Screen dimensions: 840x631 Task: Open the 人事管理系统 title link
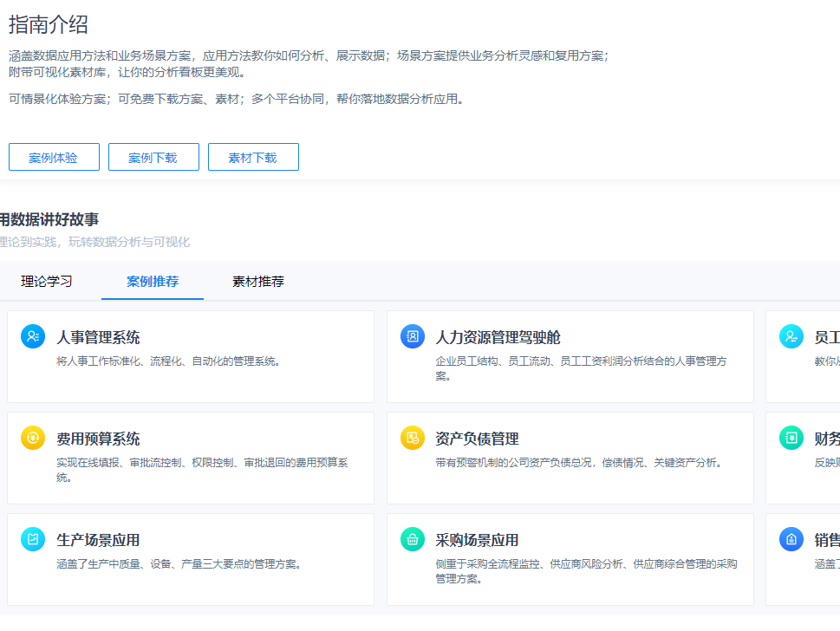(x=98, y=338)
